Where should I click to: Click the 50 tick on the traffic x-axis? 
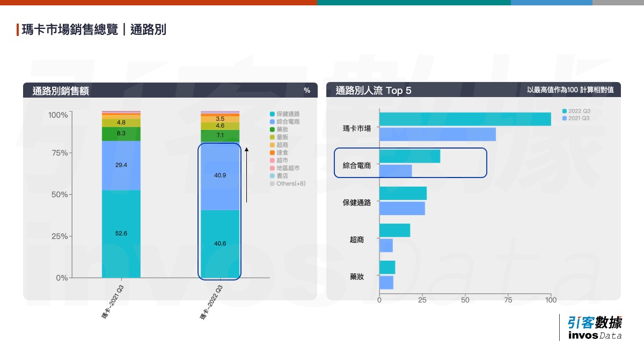click(x=465, y=300)
